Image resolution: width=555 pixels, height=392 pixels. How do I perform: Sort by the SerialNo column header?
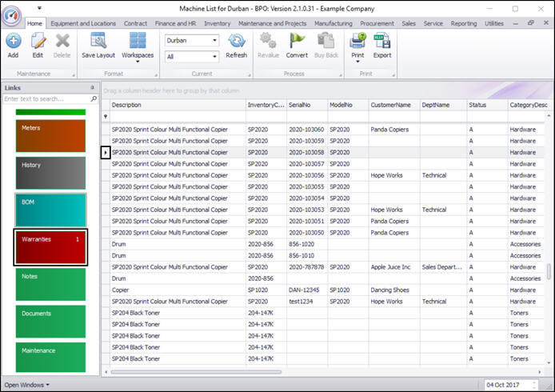pyautogui.click(x=305, y=105)
